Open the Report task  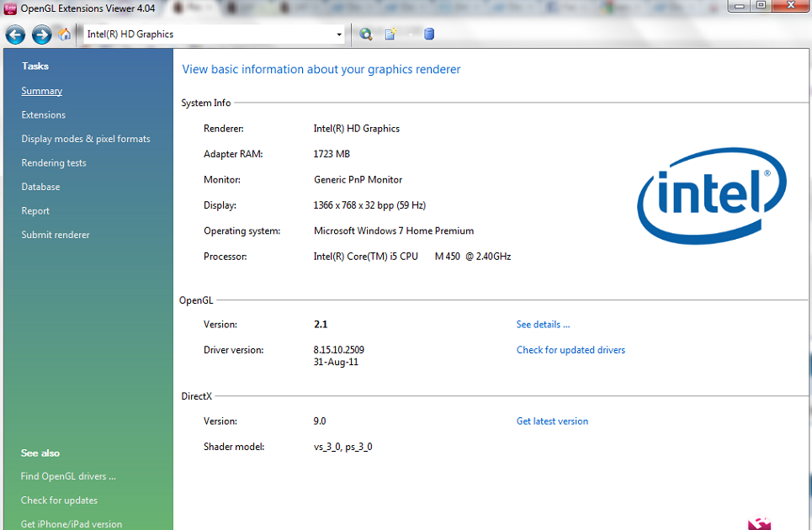tap(35, 211)
